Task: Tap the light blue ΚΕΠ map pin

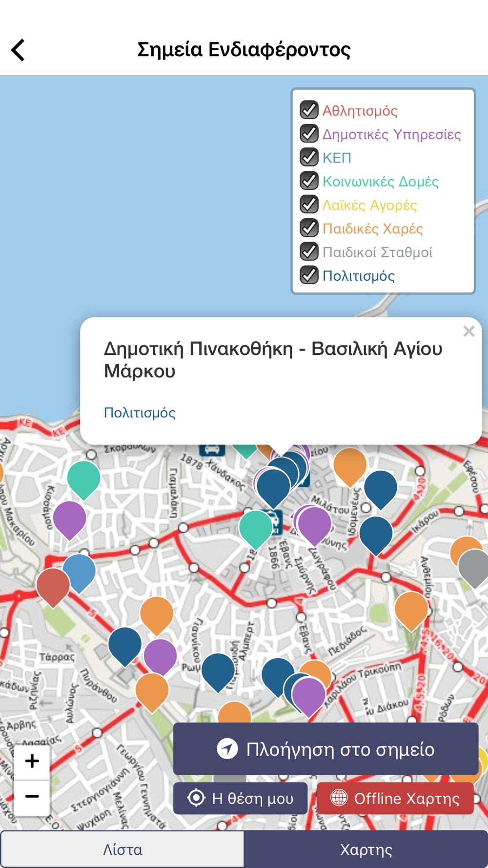Action: (81, 573)
